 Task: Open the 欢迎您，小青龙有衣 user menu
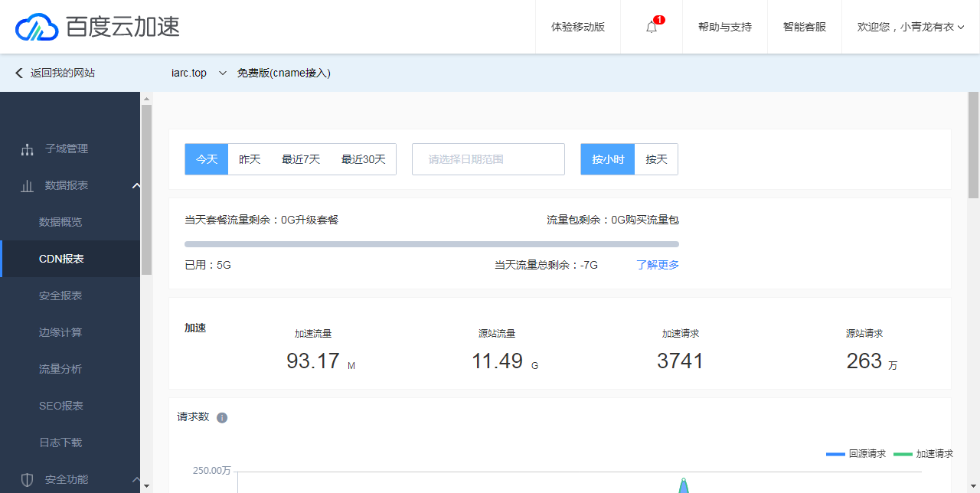(x=910, y=27)
